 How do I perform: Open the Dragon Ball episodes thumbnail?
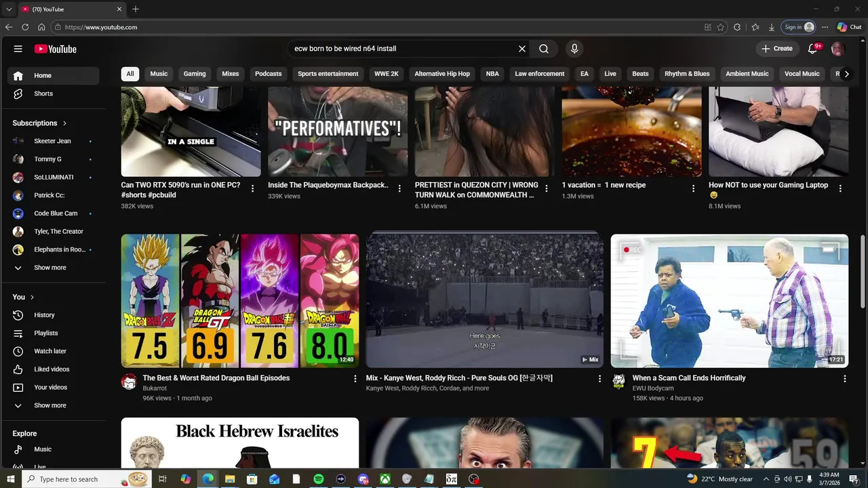[240, 301]
